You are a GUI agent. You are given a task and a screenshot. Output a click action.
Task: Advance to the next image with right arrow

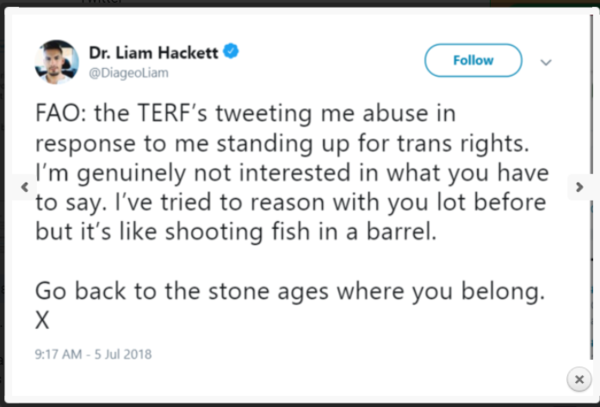578,187
